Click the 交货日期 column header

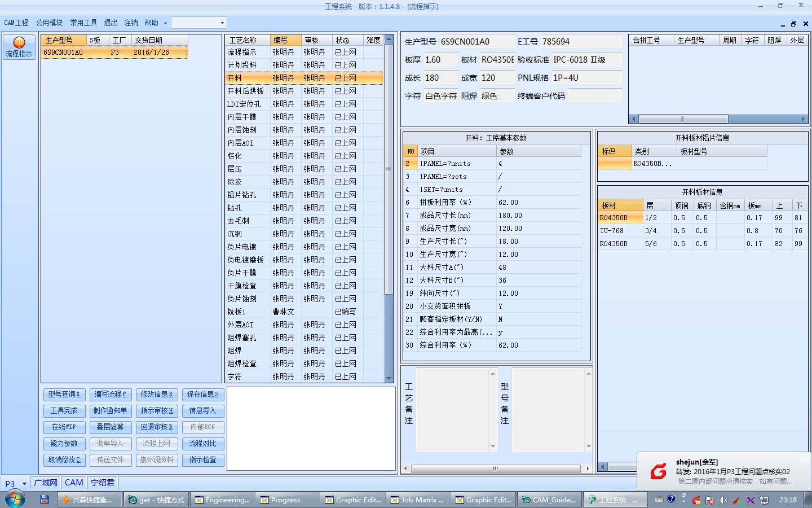160,40
